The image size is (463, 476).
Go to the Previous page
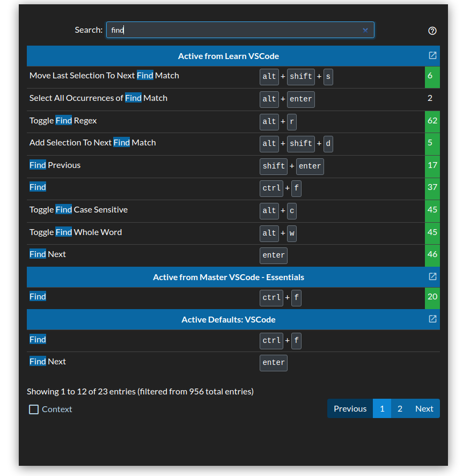point(350,408)
